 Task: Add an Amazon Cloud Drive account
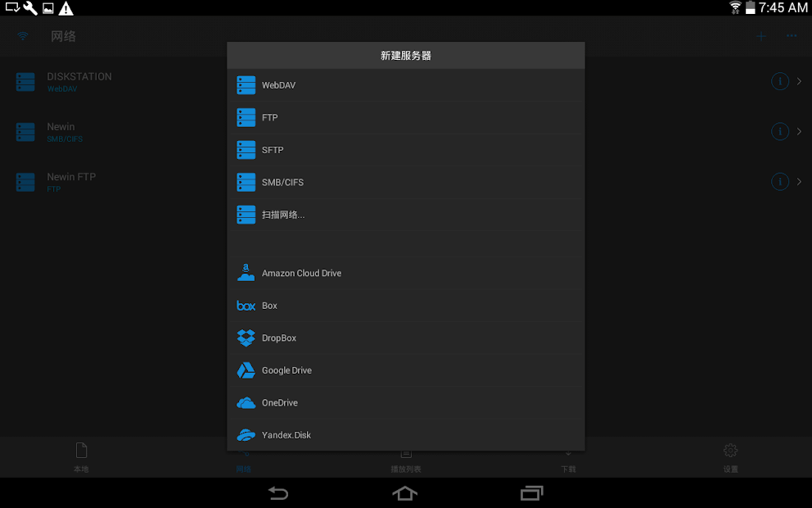[x=405, y=273]
